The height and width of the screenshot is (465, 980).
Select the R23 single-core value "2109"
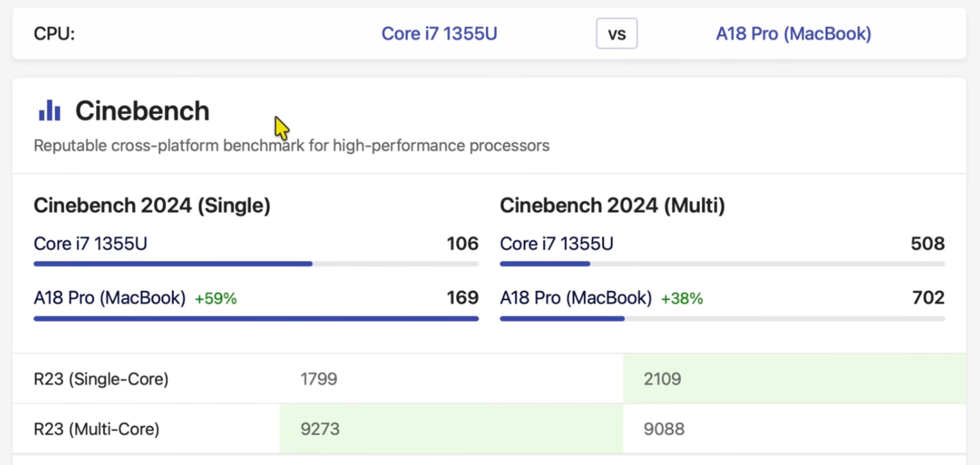662,379
